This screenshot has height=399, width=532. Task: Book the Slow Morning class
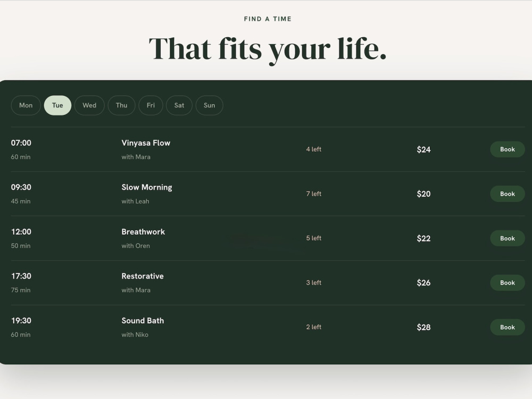pyautogui.click(x=507, y=194)
